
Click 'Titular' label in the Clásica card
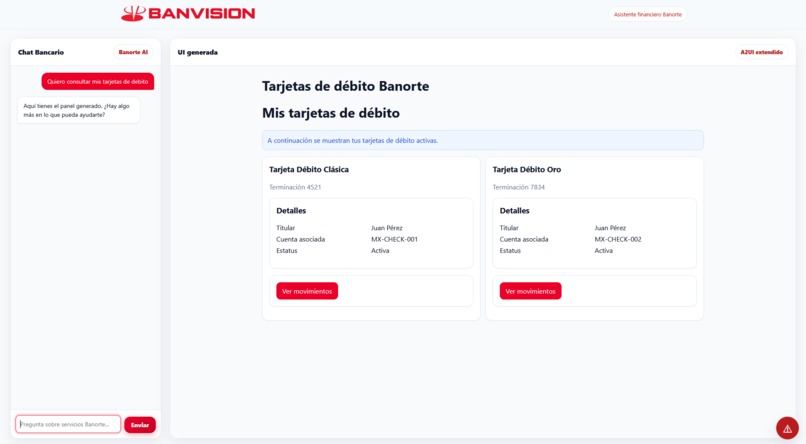tap(285, 228)
